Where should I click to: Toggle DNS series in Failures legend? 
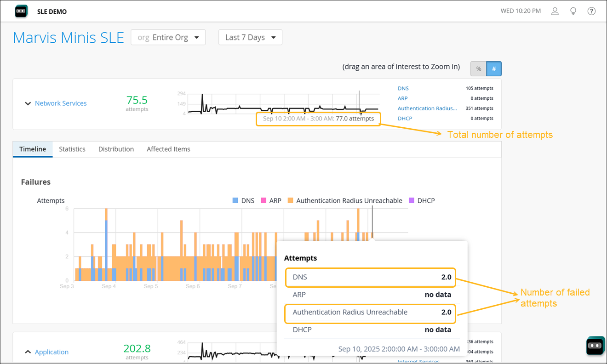pyautogui.click(x=243, y=200)
